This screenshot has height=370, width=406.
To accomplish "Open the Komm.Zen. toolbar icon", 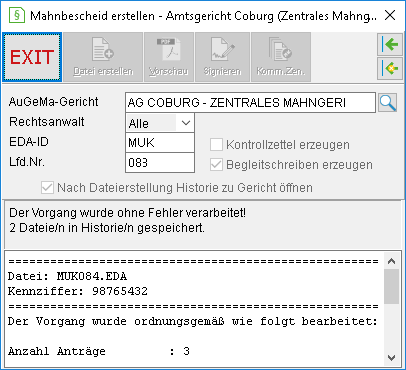I will (x=281, y=57).
